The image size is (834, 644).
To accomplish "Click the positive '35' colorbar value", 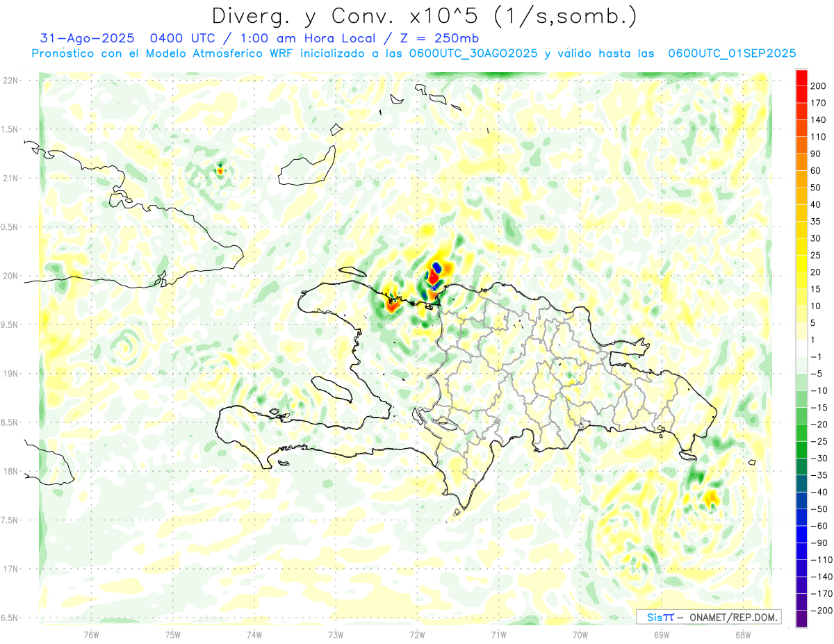I will (x=816, y=222).
